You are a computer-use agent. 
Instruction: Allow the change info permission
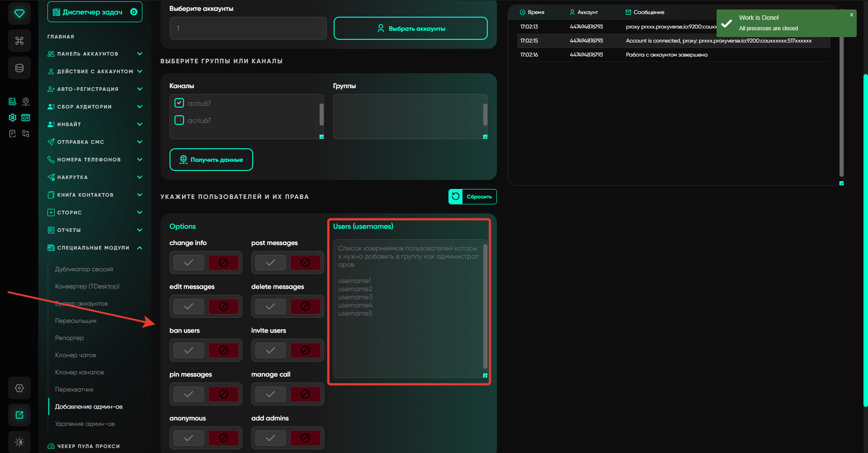coord(189,263)
